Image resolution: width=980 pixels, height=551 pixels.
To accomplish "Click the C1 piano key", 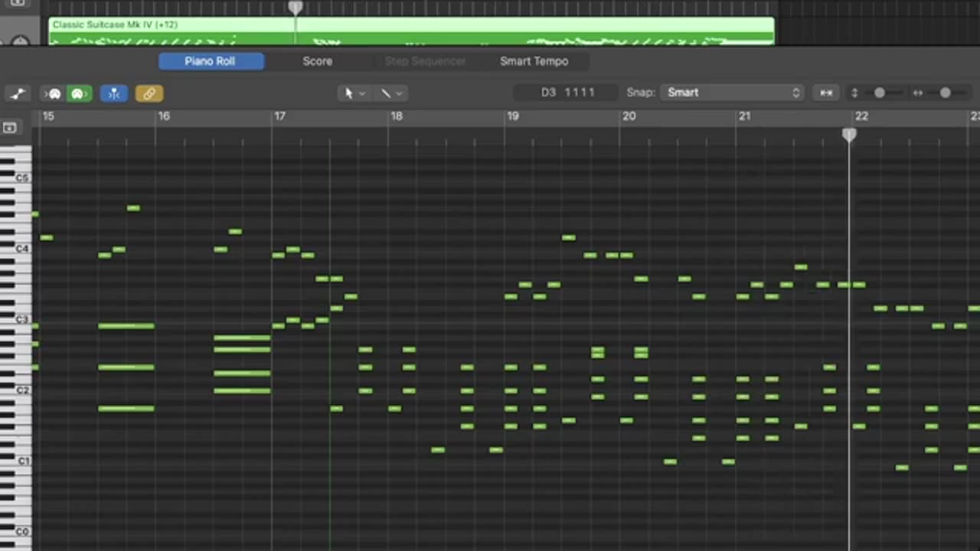I will 16,461.
